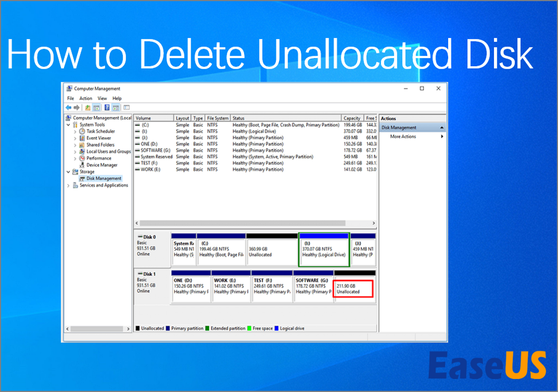Screen dimensions: 558x392
Task: Open the File menu
Action: (x=71, y=98)
